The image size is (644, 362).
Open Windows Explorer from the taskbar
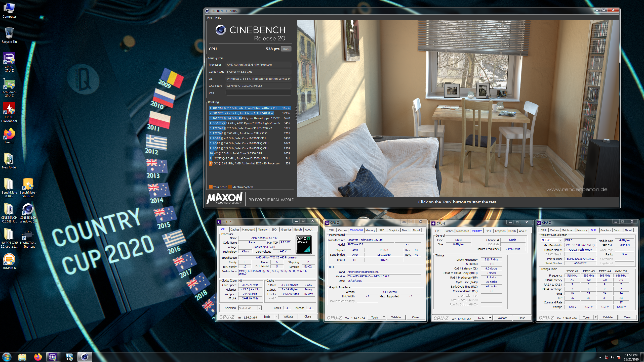point(22,357)
